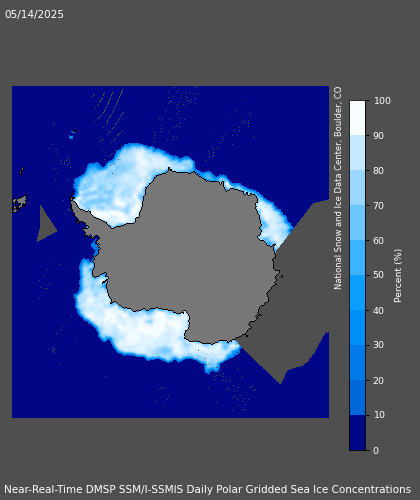Screen dimensions: 420x500
Task: Click the Percent (%) axis label
Action: [x=398, y=276]
